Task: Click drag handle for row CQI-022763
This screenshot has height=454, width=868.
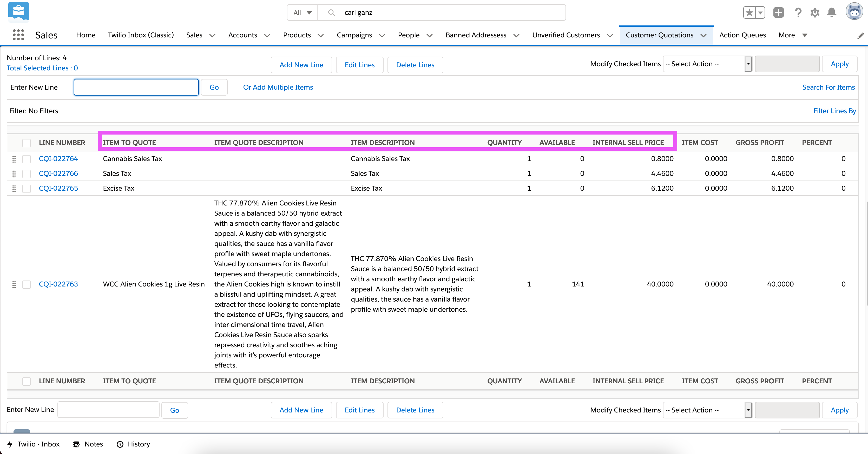Action: pos(14,285)
